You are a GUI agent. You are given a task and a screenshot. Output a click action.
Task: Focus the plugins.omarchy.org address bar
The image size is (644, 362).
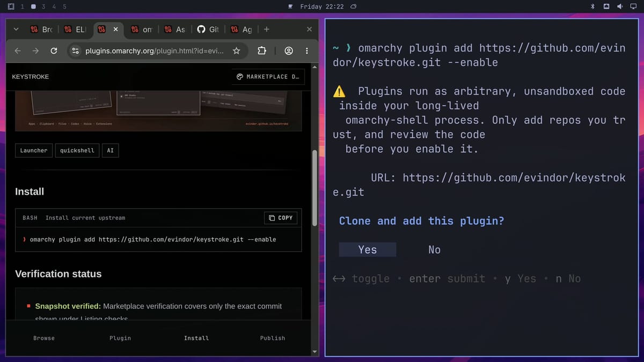click(155, 51)
